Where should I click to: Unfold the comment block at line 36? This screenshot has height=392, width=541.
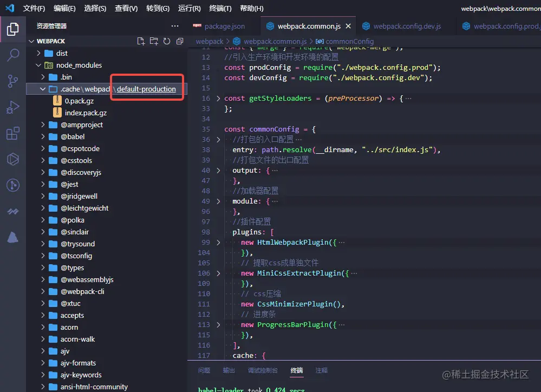click(218, 139)
